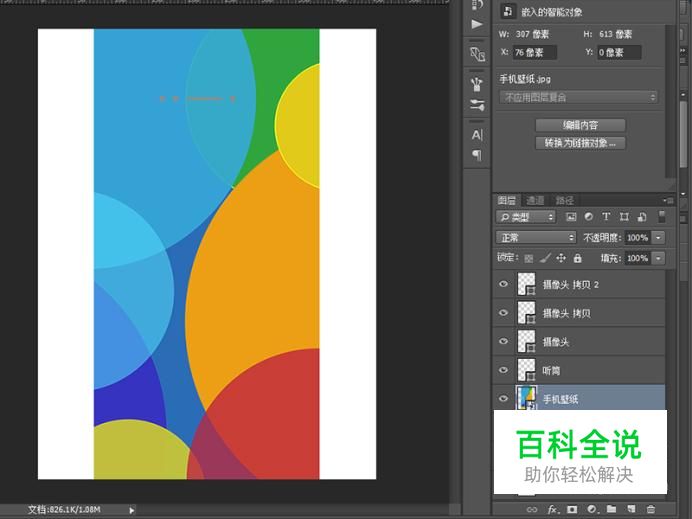Toggle the layer filtering switch

662,217
